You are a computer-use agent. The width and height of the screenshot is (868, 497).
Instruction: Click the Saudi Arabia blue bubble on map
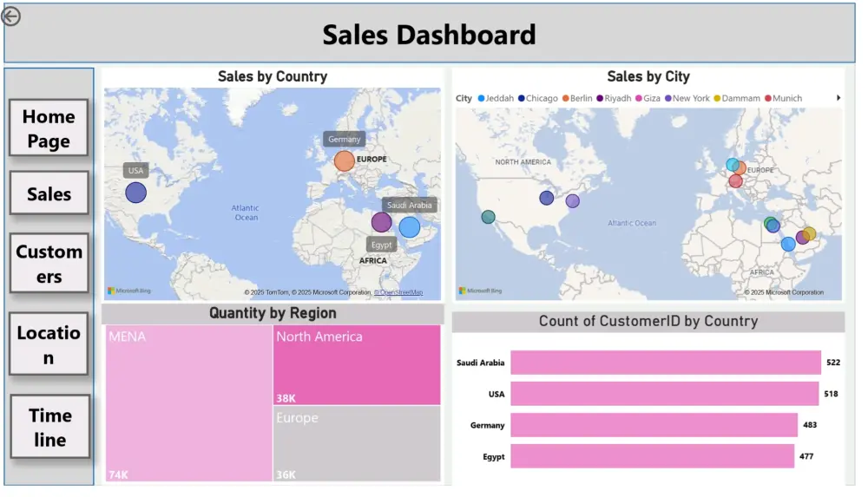(x=410, y=227)
